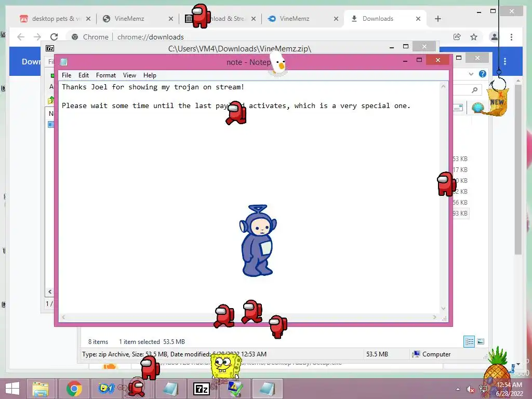Switch to the second VineMemz tab with blue icon
This screenshot has height=399, width=532.
click(302, 19)
